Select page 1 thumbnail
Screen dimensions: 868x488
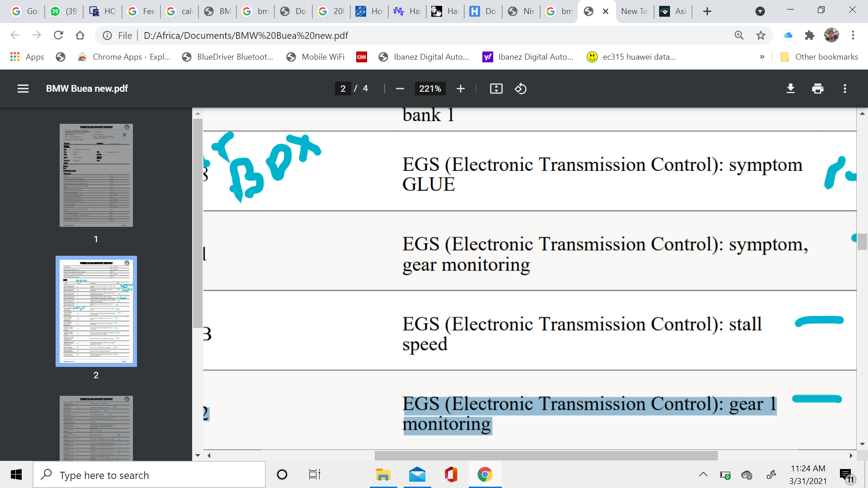[96, 175]
